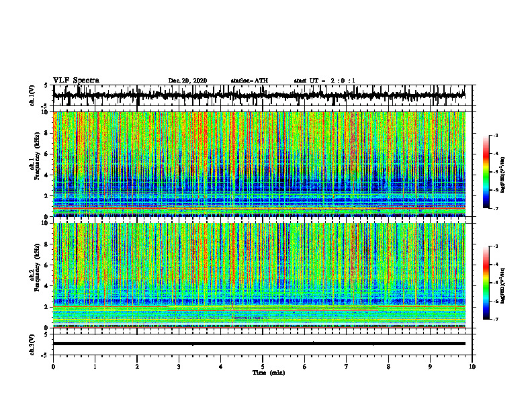Click the ch.2 "Frequency (kHz)" axis label
This screenshot has width=532, height=411.
[x=37, y=267]
